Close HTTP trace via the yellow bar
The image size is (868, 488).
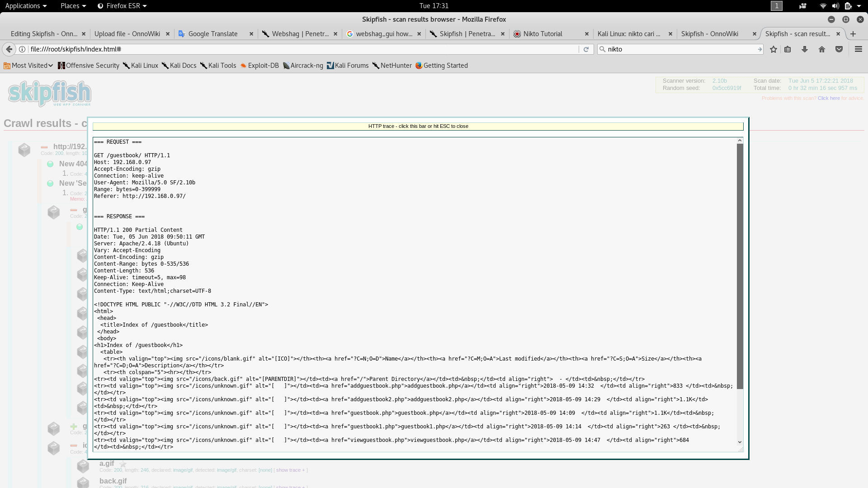tap(418, 127)
